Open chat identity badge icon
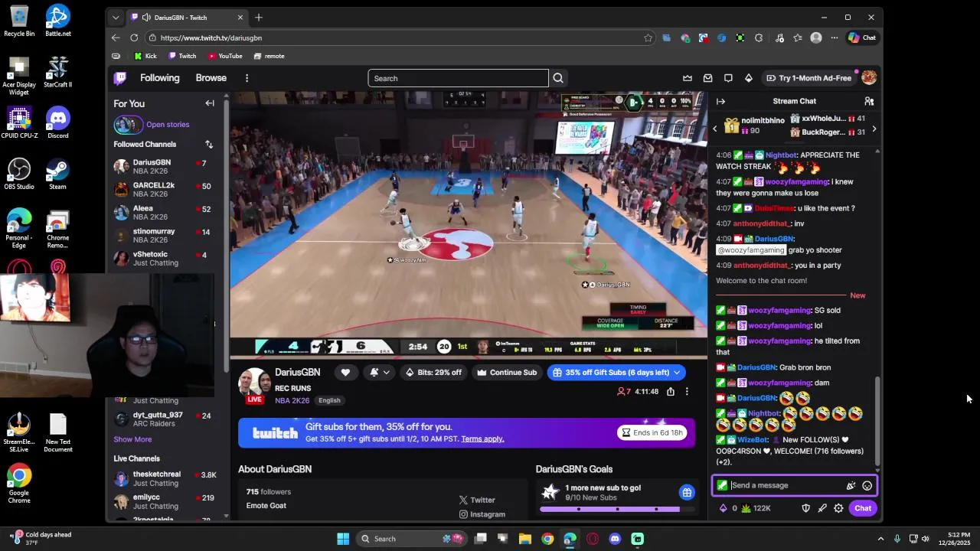 [x=722, y=485]
